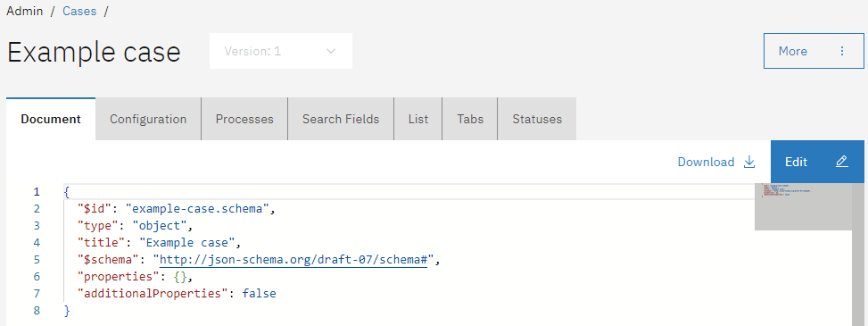Click the editor vertical scrollbar
Image resolution: width=868 pixels, height=326 pixels.
coord(857,255)
